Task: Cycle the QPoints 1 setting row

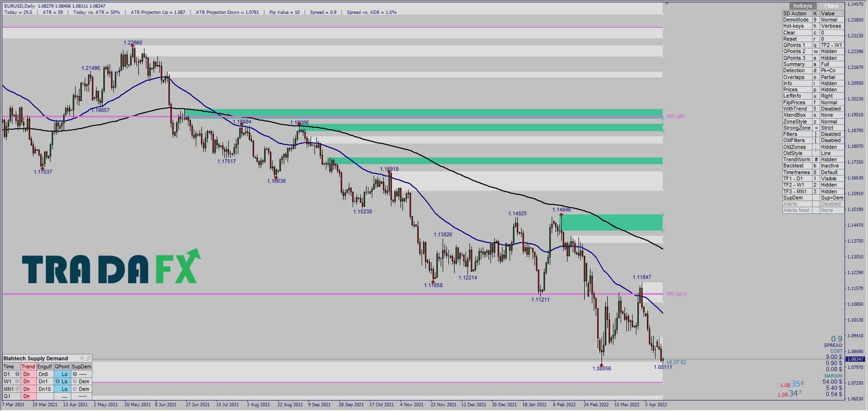Action: click(813, 45)
